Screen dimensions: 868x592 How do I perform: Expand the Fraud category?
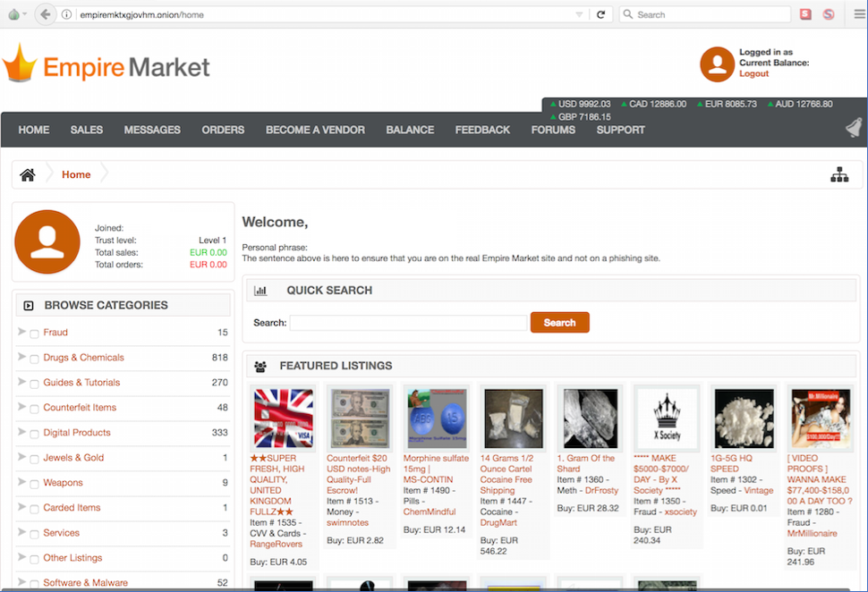click(20, 332)
